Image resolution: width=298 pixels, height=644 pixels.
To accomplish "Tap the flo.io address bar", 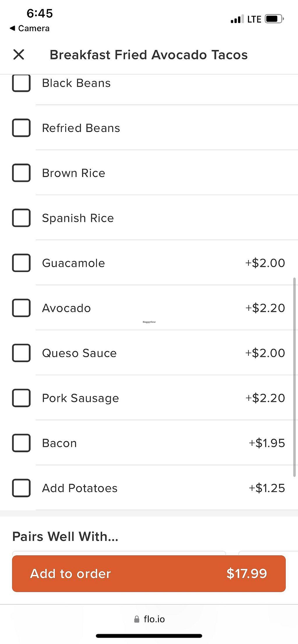I will (x=154, y=619).
